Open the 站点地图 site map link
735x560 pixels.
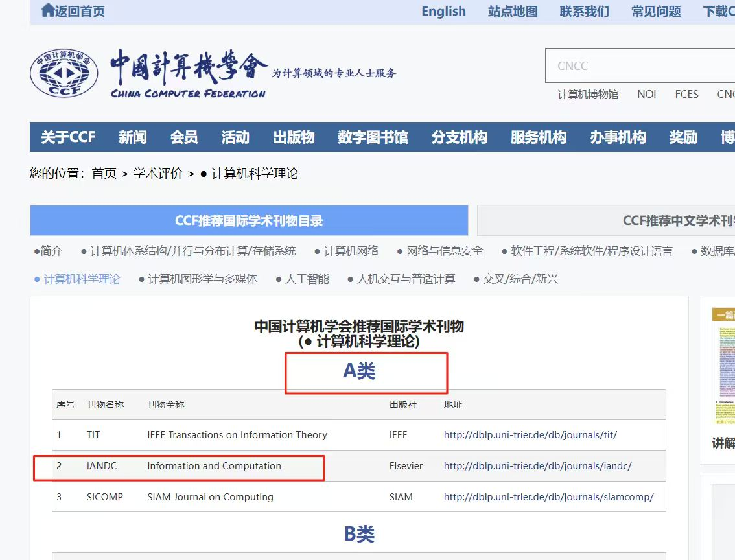(513, 11)
